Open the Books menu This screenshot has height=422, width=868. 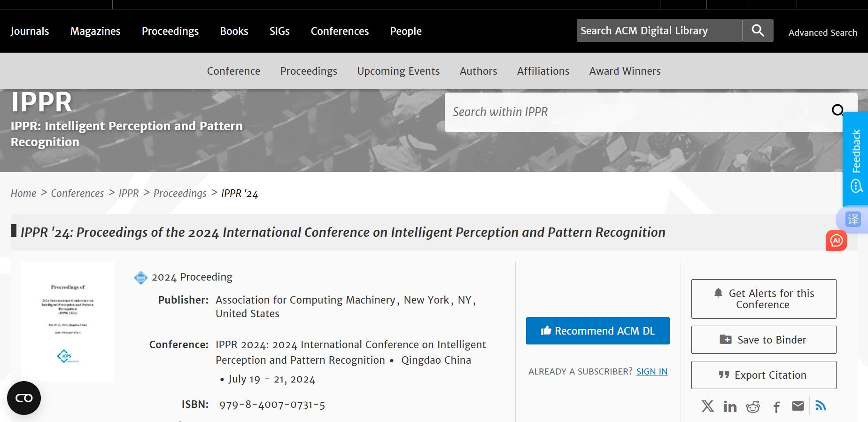point(234,31)
